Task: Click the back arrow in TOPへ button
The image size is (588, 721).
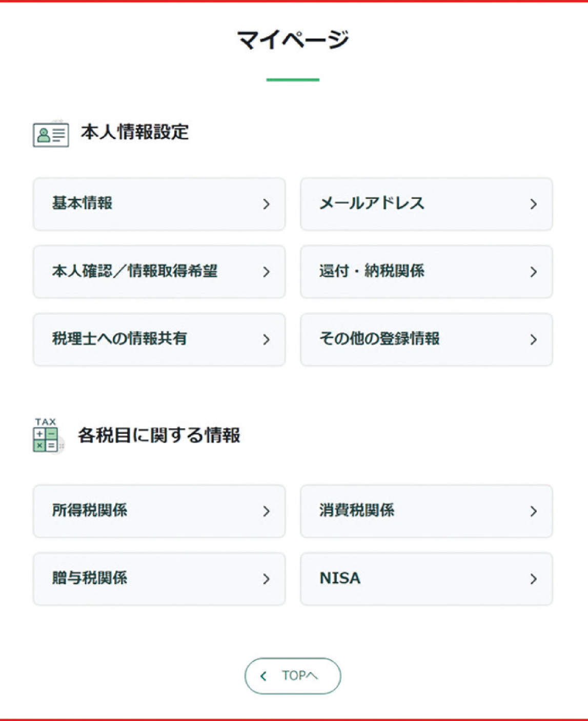Action: (263, 676)
